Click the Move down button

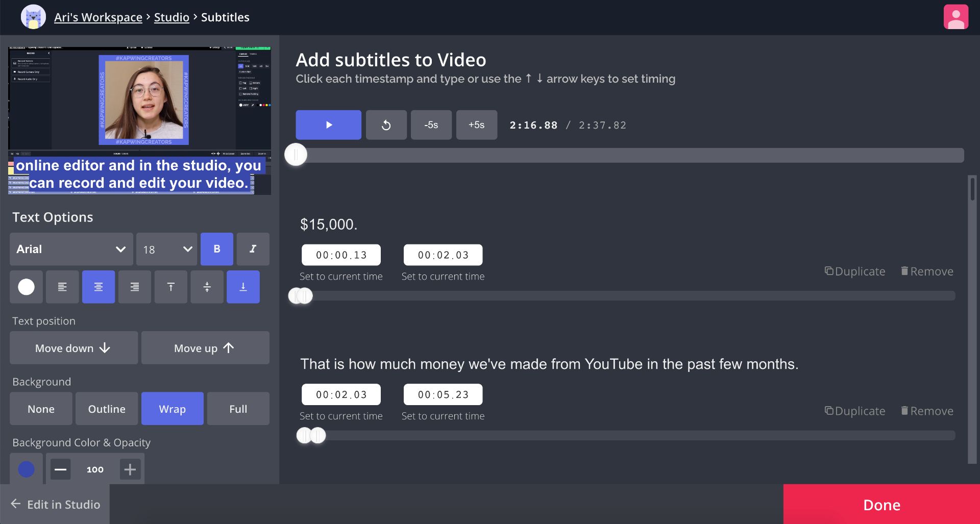73,348
